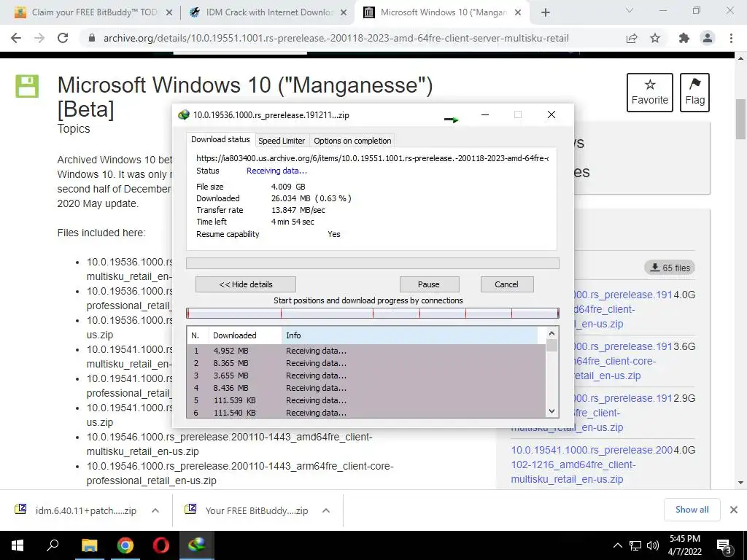The height and width of the screenshot is (560, 747).
Task: Click Show all downloads
Action: click(x=692, y=510)
